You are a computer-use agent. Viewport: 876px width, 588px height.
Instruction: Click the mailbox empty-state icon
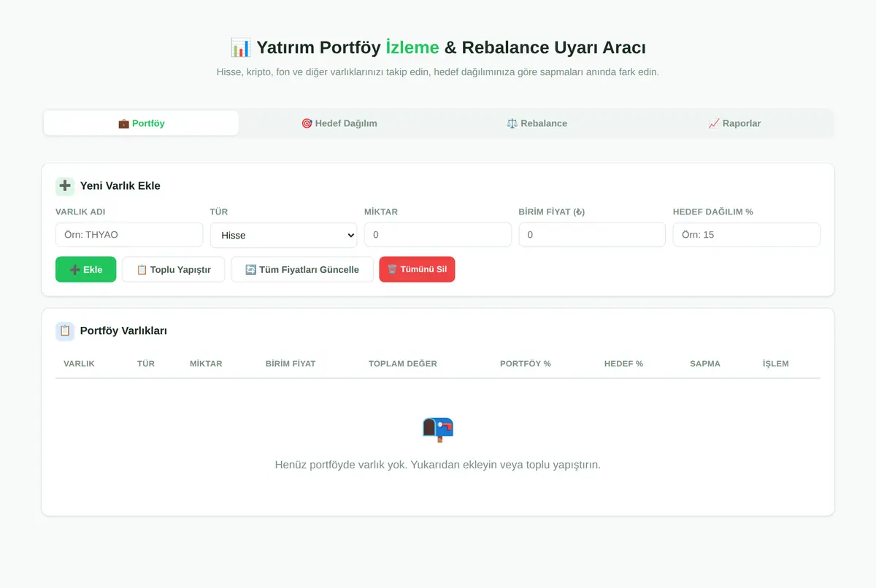pos(438,429)
